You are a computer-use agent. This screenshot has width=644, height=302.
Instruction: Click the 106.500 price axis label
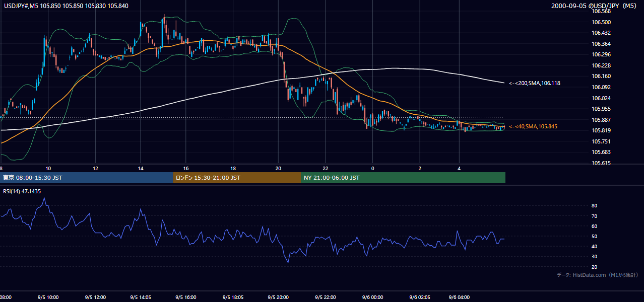pos(601,22)
